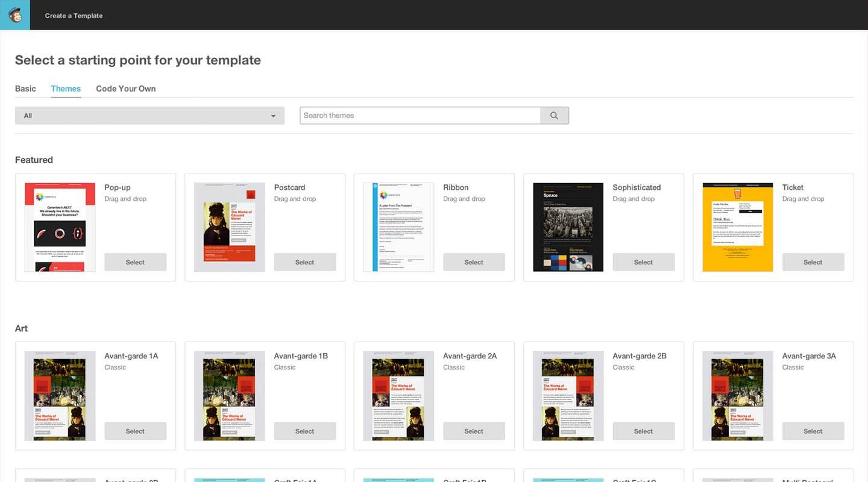Screen dimensions: 868x482
Task: Select the Postcard template
Action: [304, 262]
